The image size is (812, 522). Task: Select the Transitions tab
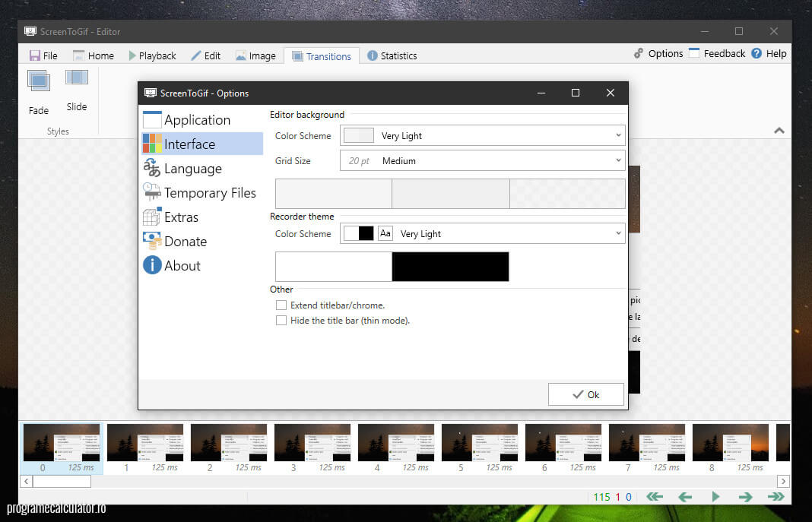322,56
